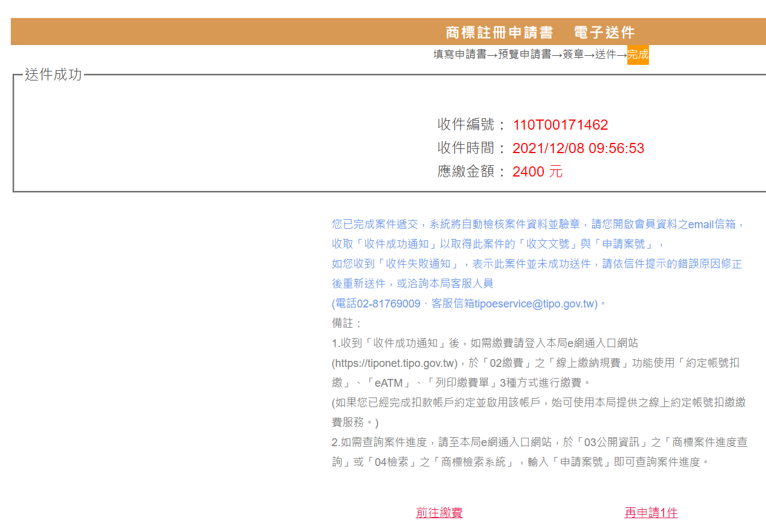This screenshot has width=766, height=532.
Task: Open the 再申請1件 link
Action: point(651,513)
